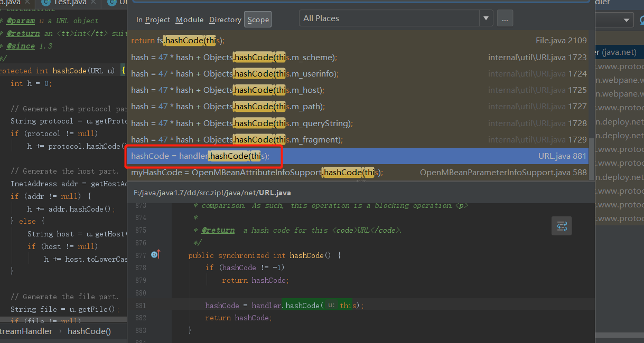Click 'InetAddress addr = getHostAd' line
This screenshot has width=644, height=343.
click(69, 184)
